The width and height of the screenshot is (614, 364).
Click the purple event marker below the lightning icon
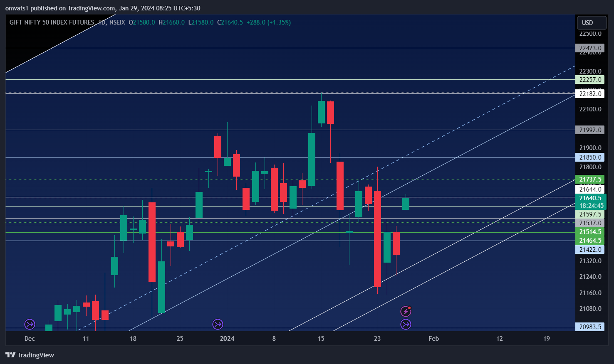click(x=406, y=324)
